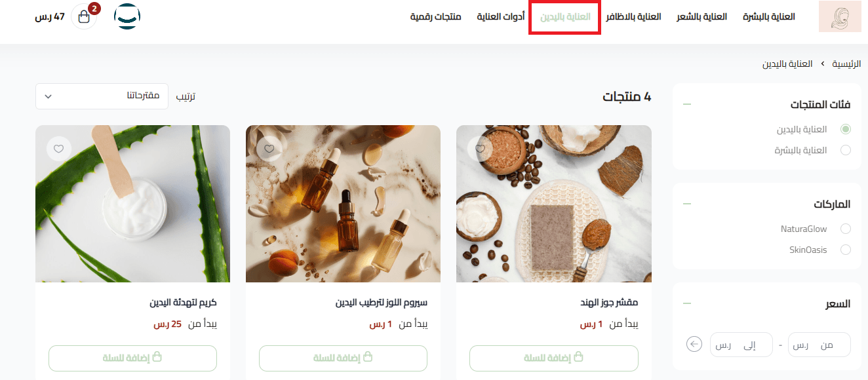Open the ترتيب sorting dropdown
The height and width of the screenshot is (380, 868).
[x=102, y=96]
